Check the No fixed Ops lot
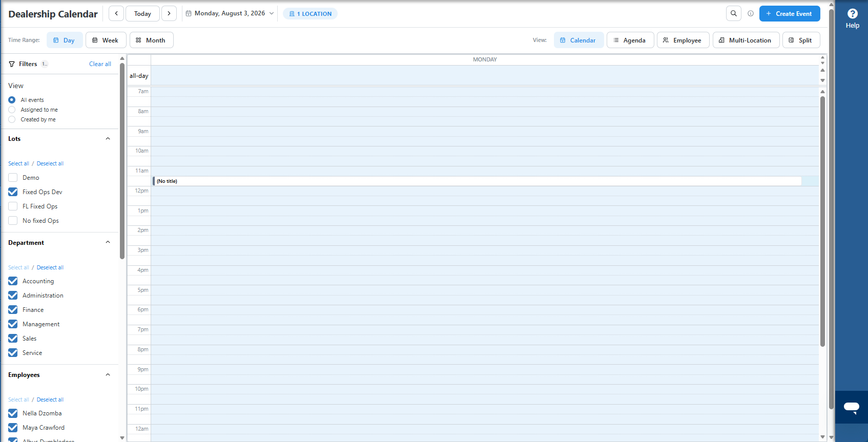Screen dimensions: 868x442 click(x=13, y=221)
